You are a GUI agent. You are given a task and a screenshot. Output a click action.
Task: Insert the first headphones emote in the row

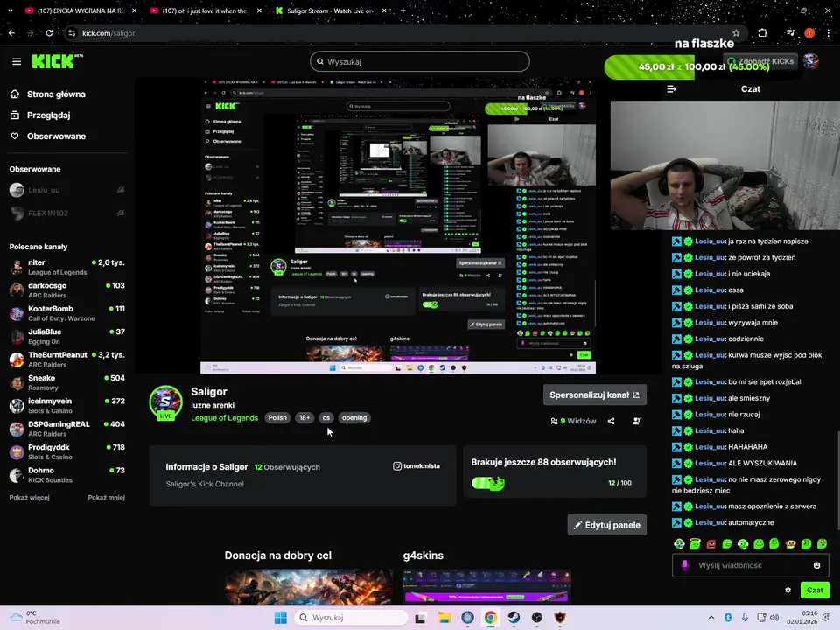point(679,544)
